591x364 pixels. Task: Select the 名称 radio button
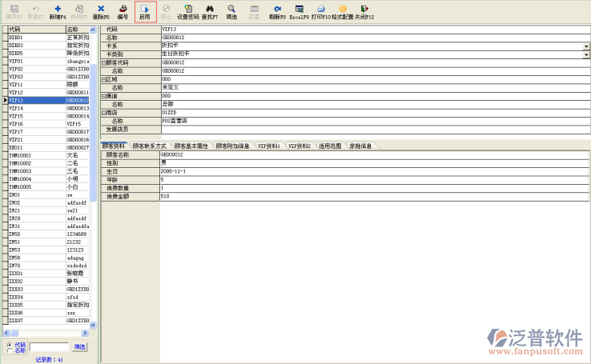click(9, 350)
